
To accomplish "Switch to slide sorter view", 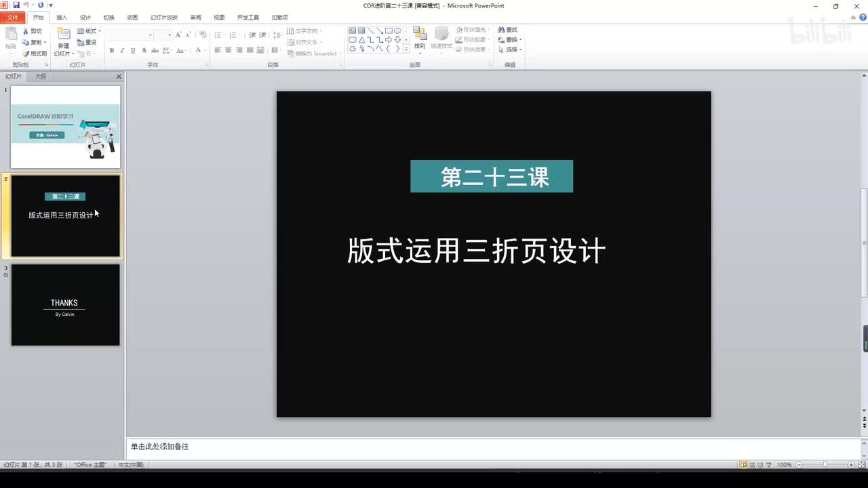I will 753,465.
